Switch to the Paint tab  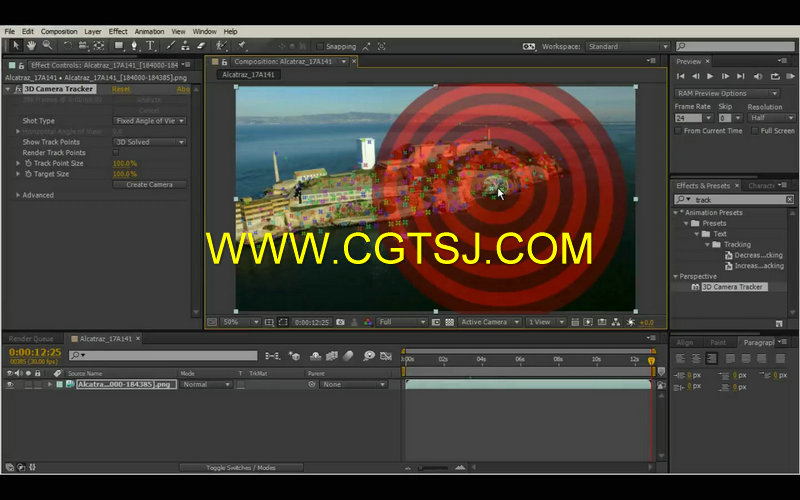click(x=718, y=342)
